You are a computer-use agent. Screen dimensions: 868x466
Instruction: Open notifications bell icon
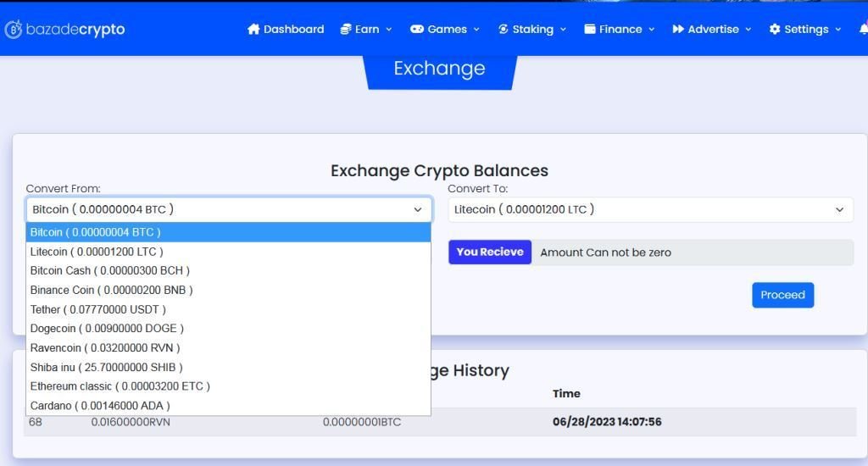click(x=864, y=29)
